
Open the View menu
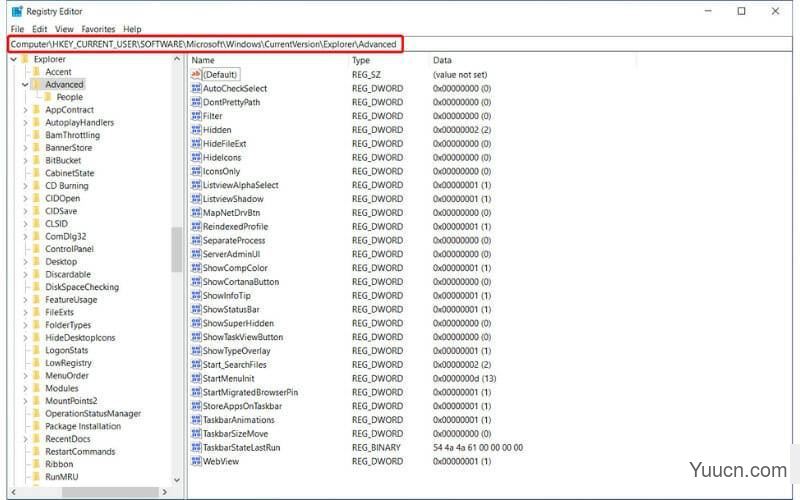click(64, 29)
